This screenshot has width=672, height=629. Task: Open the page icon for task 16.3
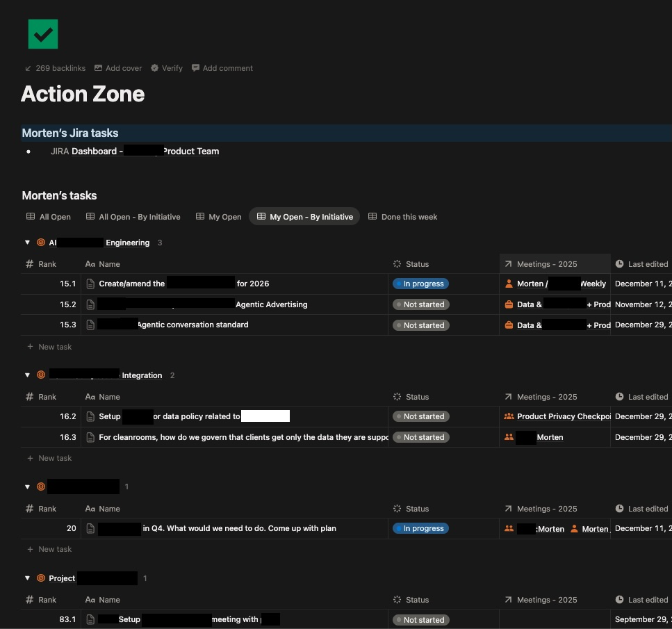(x=90, y=437)
